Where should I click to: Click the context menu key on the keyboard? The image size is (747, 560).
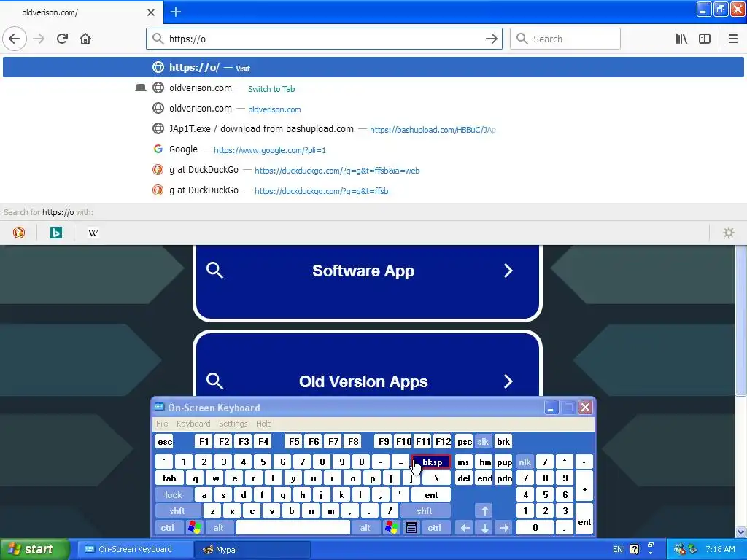[x=411, y=528]
